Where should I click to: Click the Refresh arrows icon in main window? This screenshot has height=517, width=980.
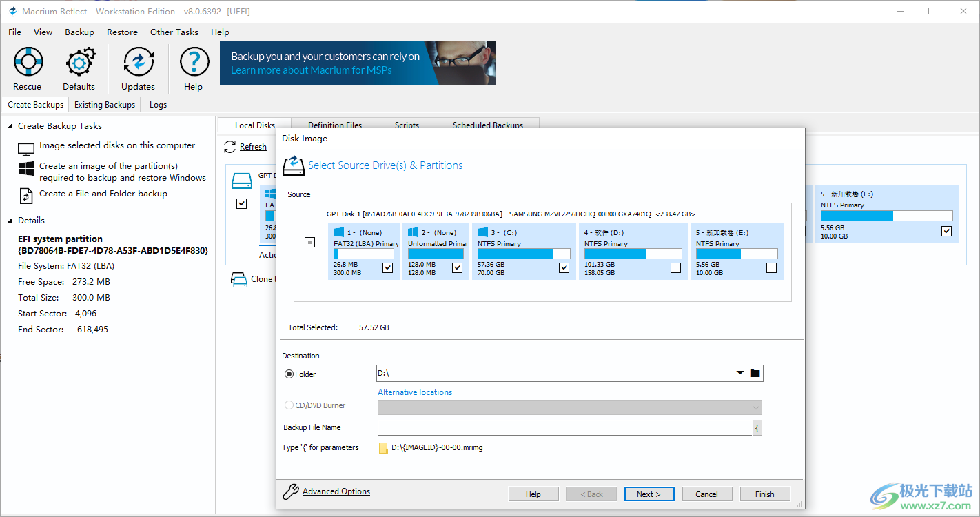[x=230, y=147]
